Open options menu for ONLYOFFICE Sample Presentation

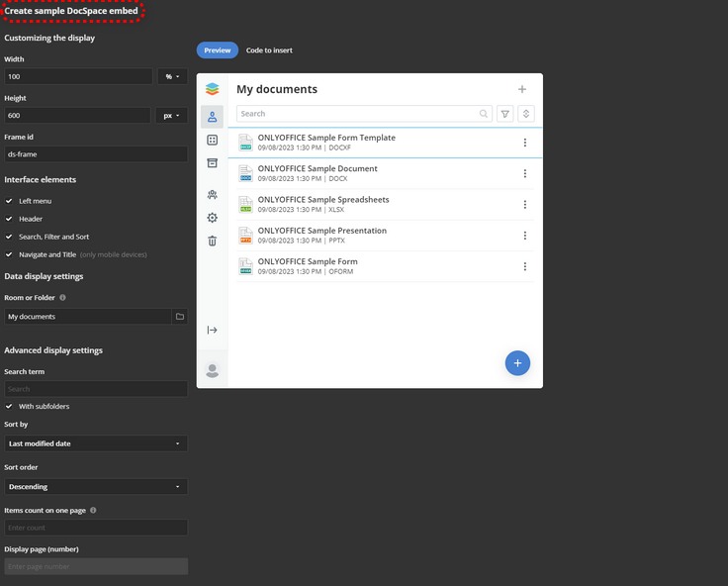click(x=524, y=236)
